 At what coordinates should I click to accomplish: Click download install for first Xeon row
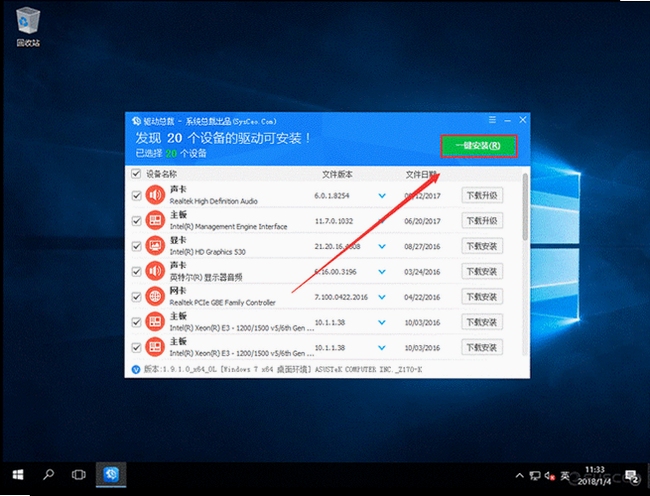pos(482,322)
